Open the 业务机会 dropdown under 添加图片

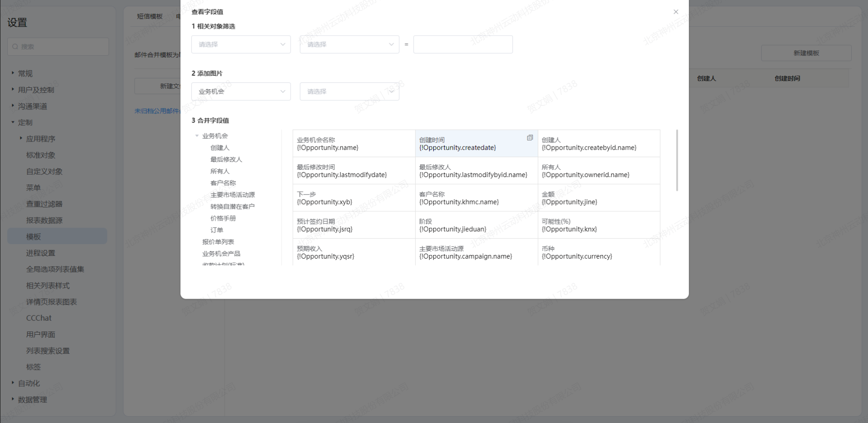[241, 91]
